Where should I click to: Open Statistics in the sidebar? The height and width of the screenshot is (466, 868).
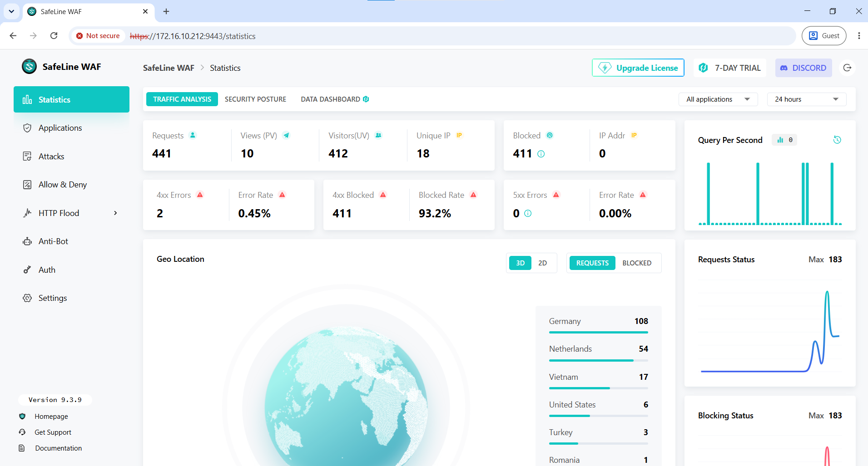71,99
